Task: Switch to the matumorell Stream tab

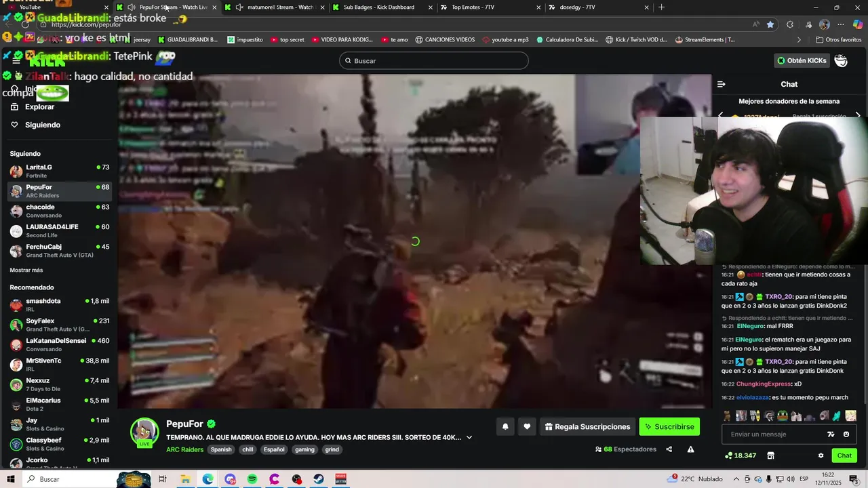Action: point(275,7)
